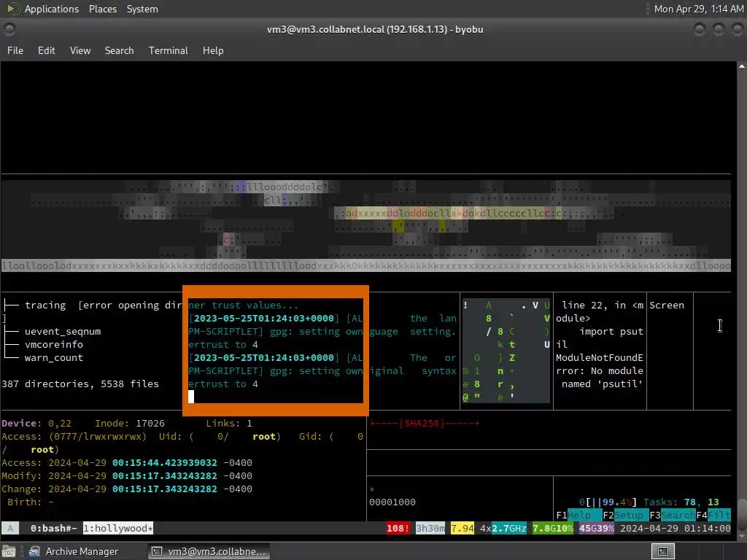Click Archive Manager icon in taskbar
The width and height of the screenshot is (747, 560).
[34, 551]
